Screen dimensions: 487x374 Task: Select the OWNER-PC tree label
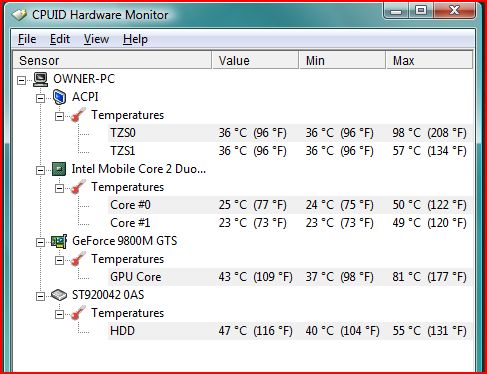click(84, 79)
